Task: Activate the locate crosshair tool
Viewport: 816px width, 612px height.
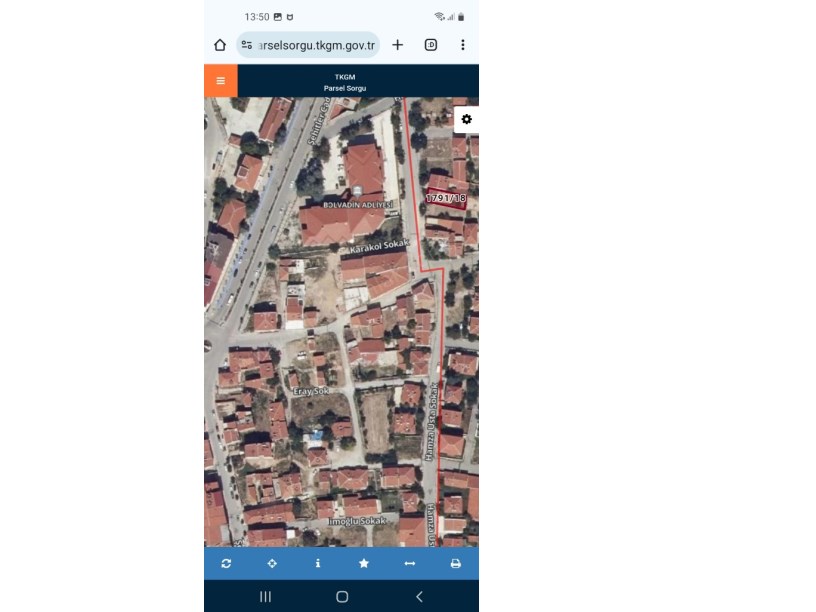Action: [272, 564]
